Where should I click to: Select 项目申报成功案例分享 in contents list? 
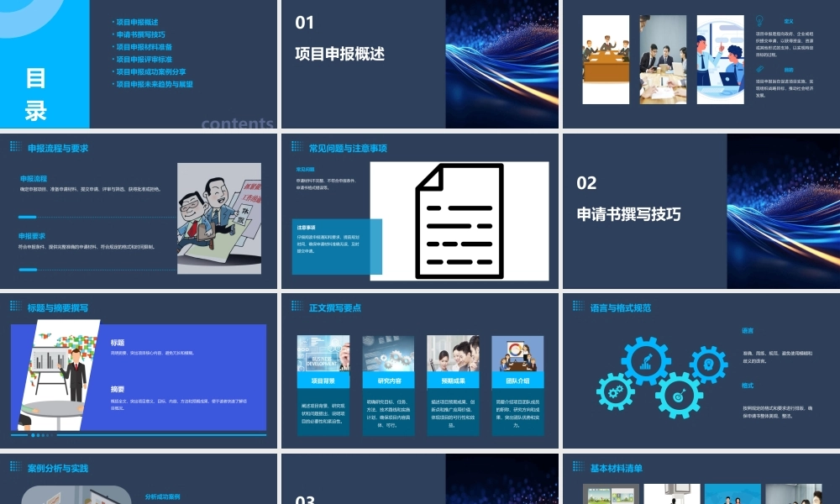pyautogui.click(x=150, y=71)
